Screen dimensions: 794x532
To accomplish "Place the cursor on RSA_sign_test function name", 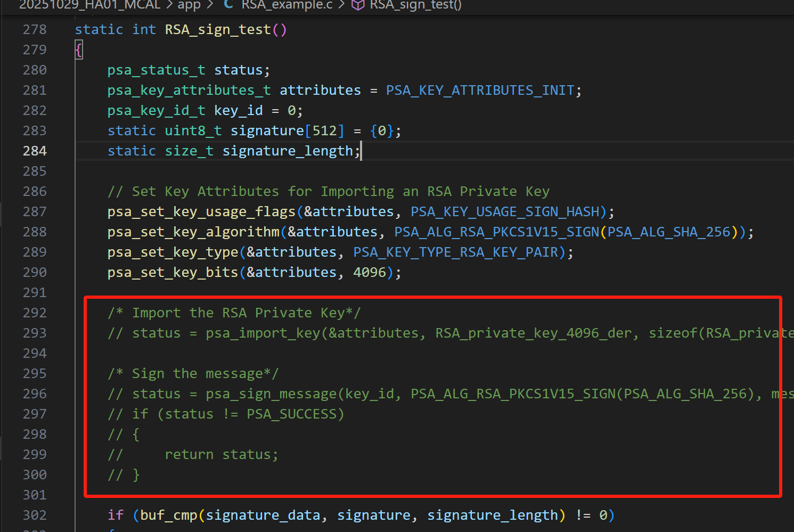I will click(x=218, y=30).
